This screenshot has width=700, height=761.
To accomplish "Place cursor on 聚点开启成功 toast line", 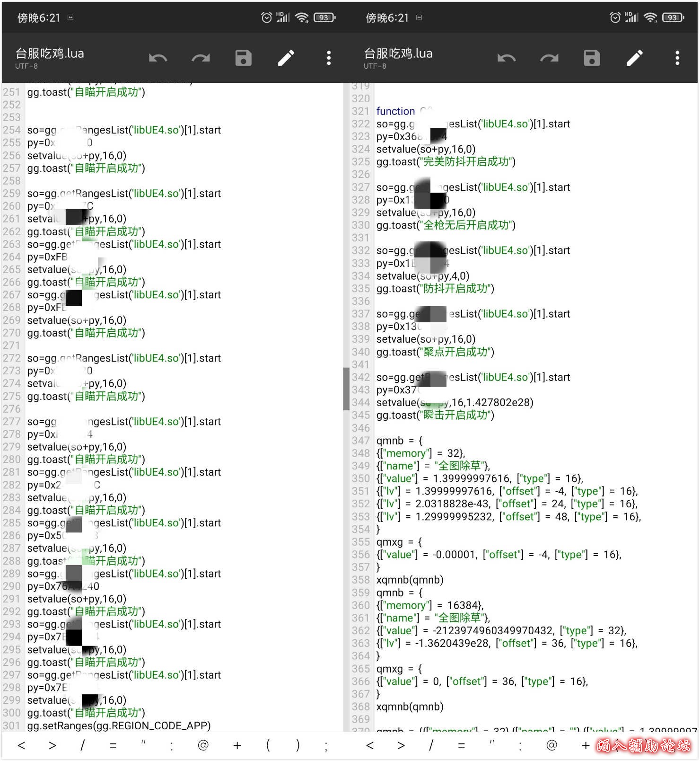I will tap(435, 352).
